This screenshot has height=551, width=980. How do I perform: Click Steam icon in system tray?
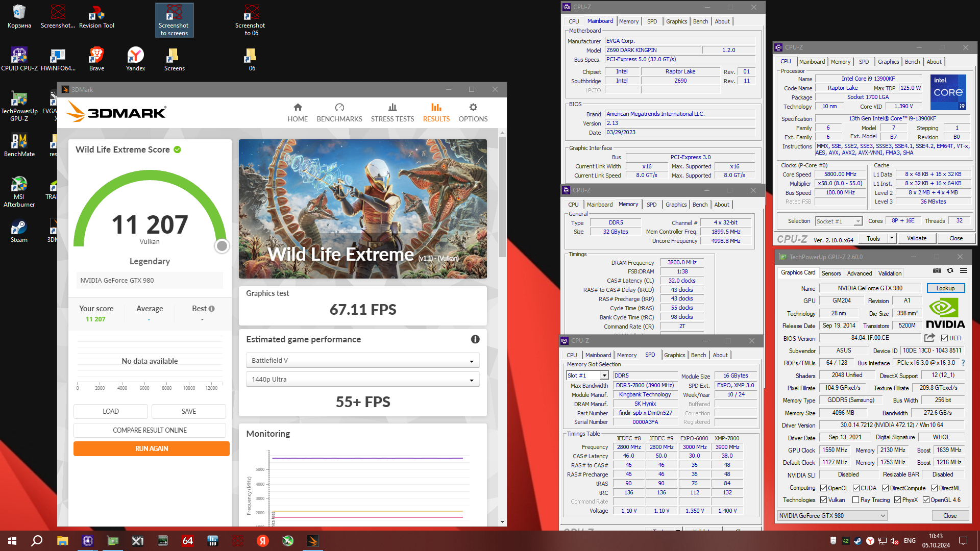coord(857,541)
